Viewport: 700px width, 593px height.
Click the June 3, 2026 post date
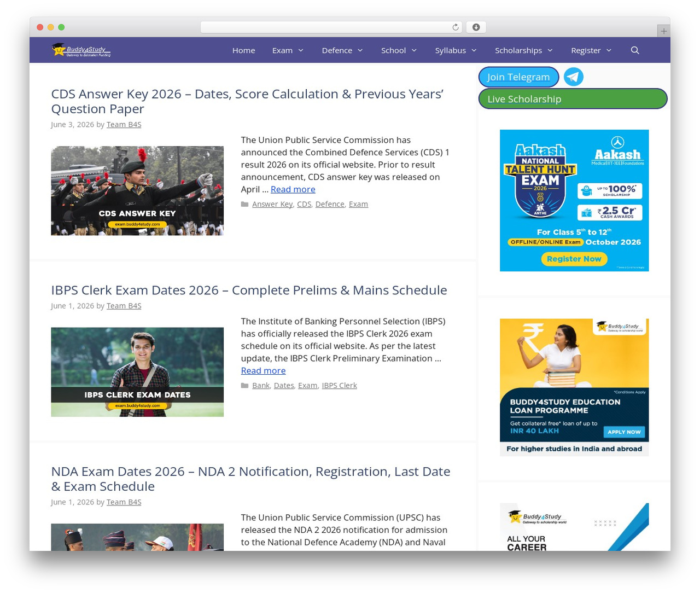[73, 125]
